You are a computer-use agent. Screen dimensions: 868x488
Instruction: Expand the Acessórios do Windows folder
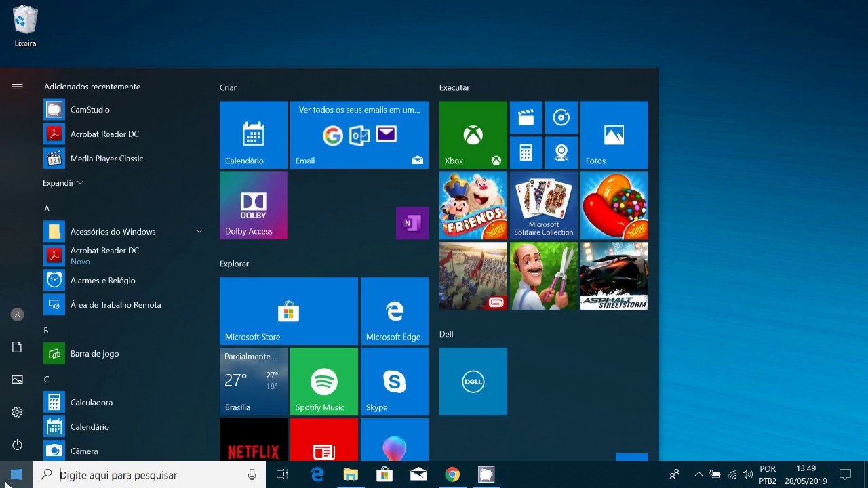tap(124, 232)
